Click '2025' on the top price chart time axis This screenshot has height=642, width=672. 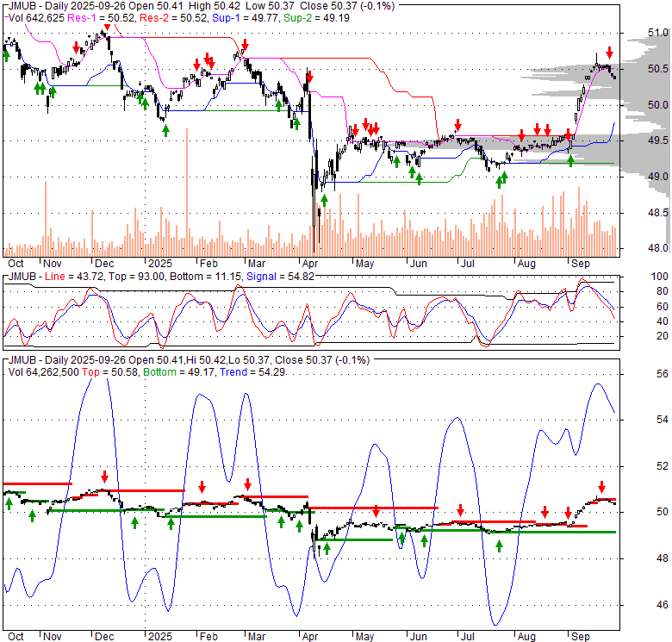(x=160, y=264)
